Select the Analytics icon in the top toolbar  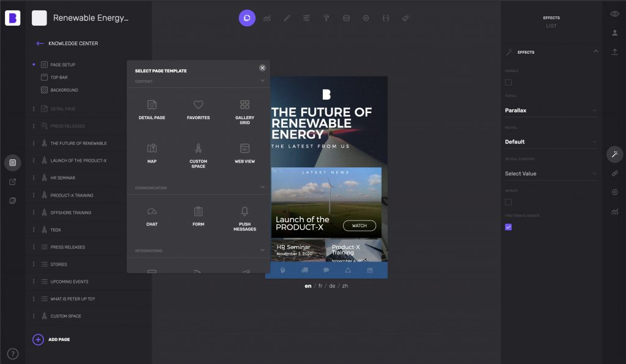pos(267,18)
